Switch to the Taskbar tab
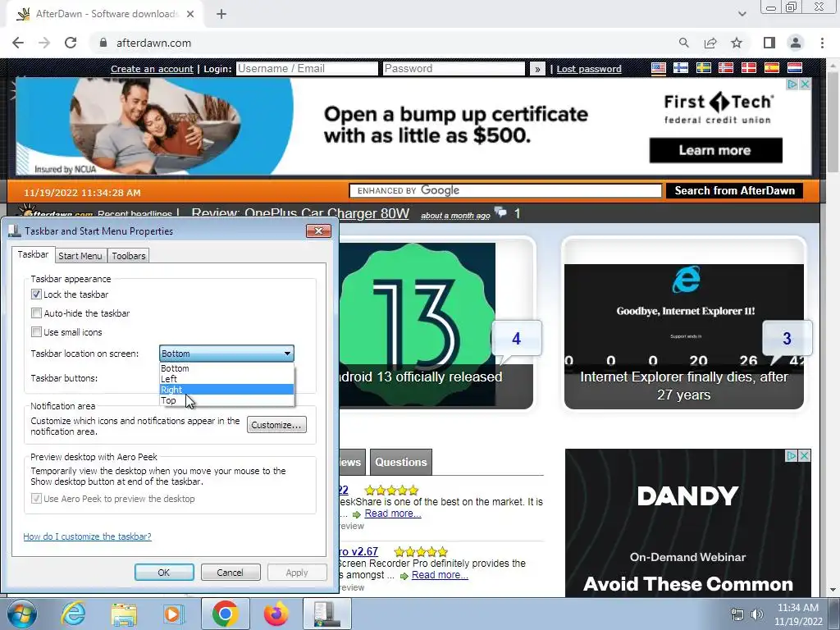Screen dimensions: 840x630 click(33, 254)
